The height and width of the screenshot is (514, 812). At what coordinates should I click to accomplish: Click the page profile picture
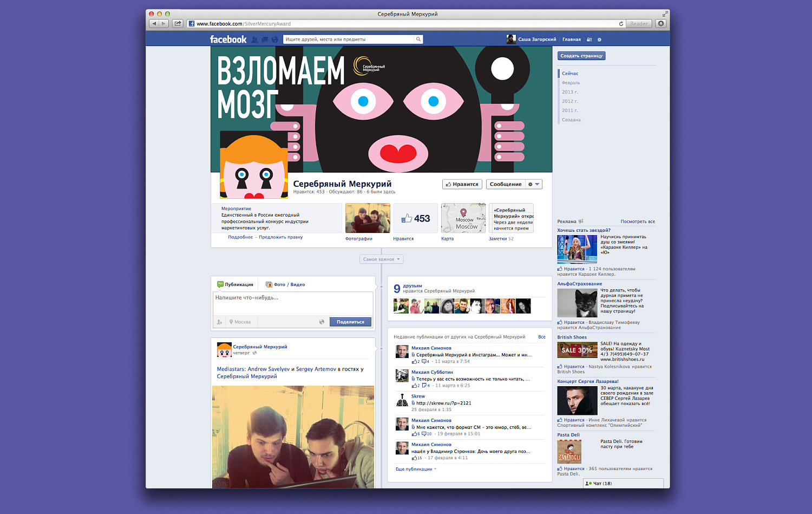pyautogui.click(x=254, y=165)
